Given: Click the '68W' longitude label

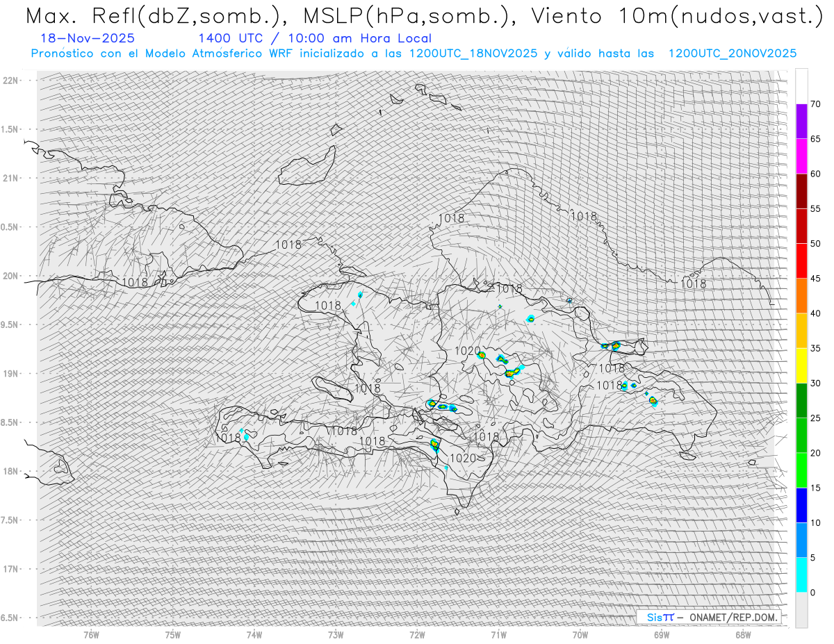Looking at the screenshot, I should [743, 634].
